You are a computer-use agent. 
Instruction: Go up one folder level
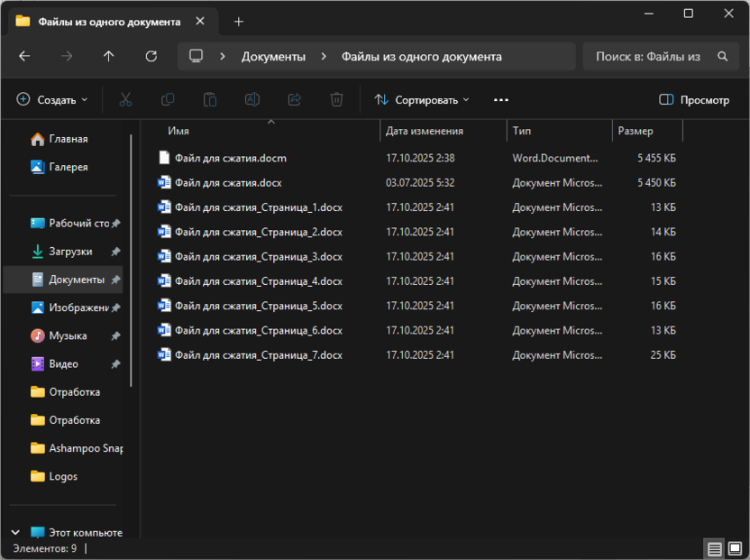point(109,56)
